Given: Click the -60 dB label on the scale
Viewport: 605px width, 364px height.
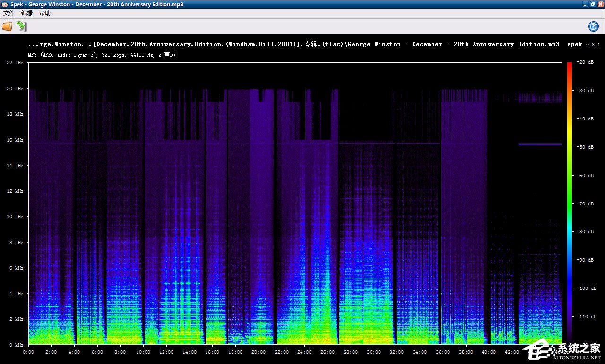Looking at the screenshot, I should (585, 175).
